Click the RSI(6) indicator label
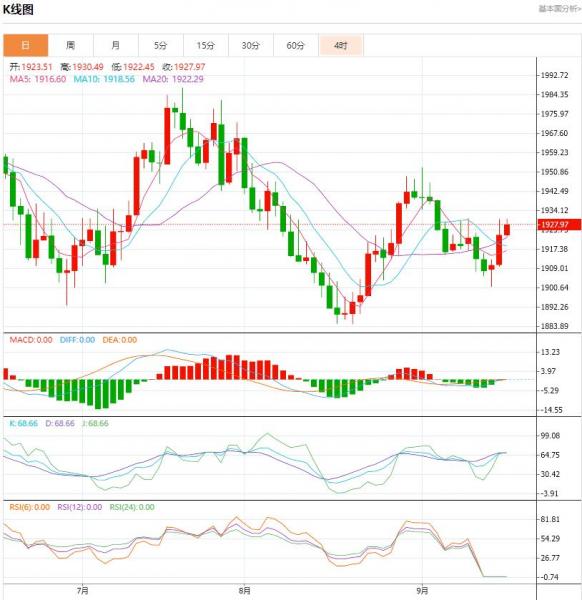 (29, 507)
